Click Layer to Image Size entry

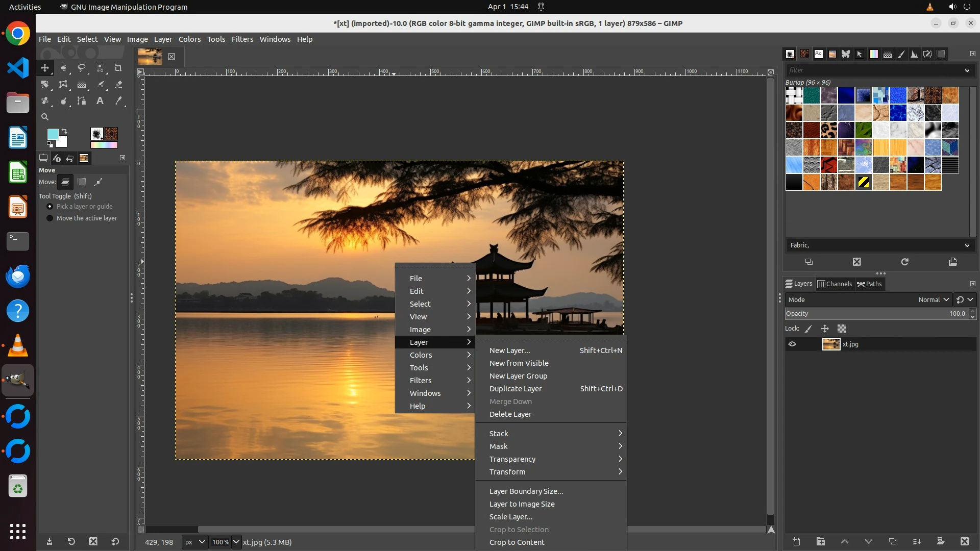click(522, 504)
